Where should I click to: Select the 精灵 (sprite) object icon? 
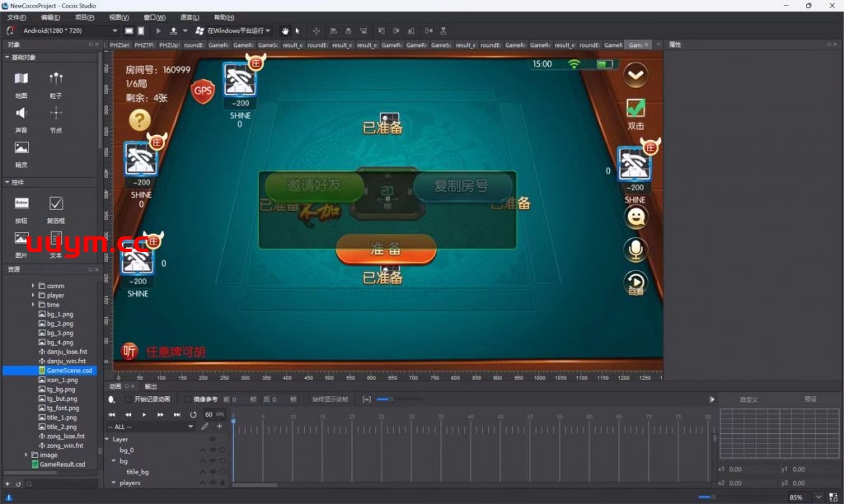click(21, 148)
